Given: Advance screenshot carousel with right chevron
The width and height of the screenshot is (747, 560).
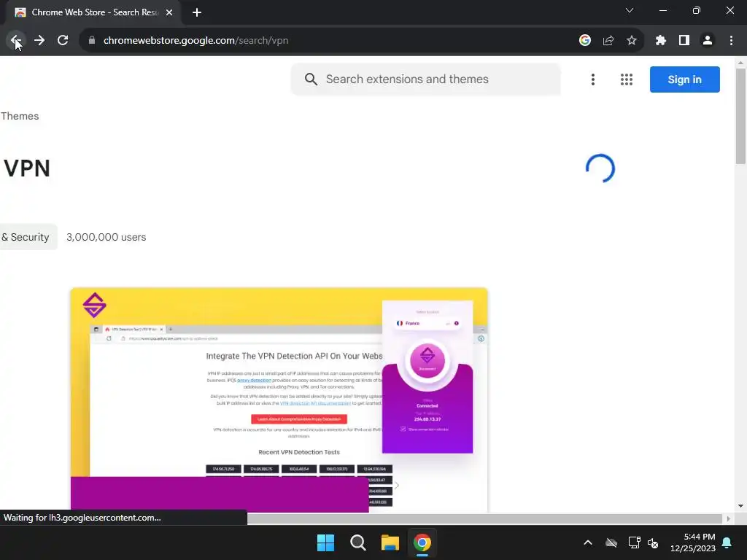Looking at the screenshot, I should point(397,485).
